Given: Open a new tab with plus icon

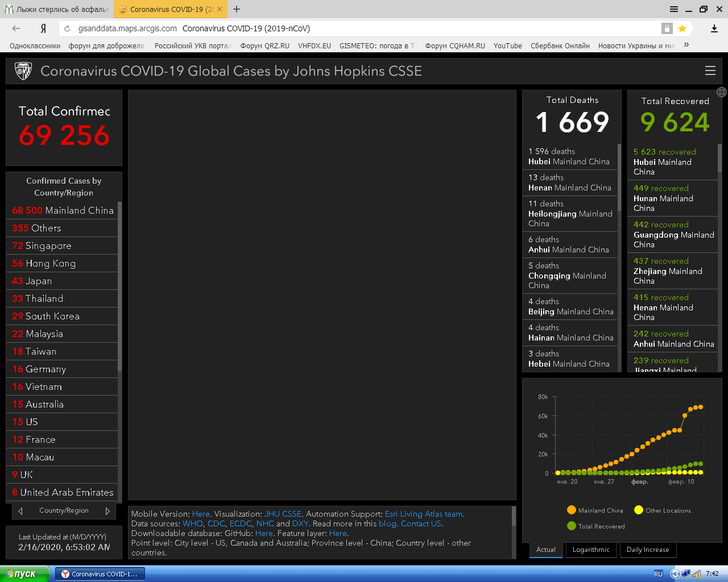Looking at the screenshot, I should point(237,9).
